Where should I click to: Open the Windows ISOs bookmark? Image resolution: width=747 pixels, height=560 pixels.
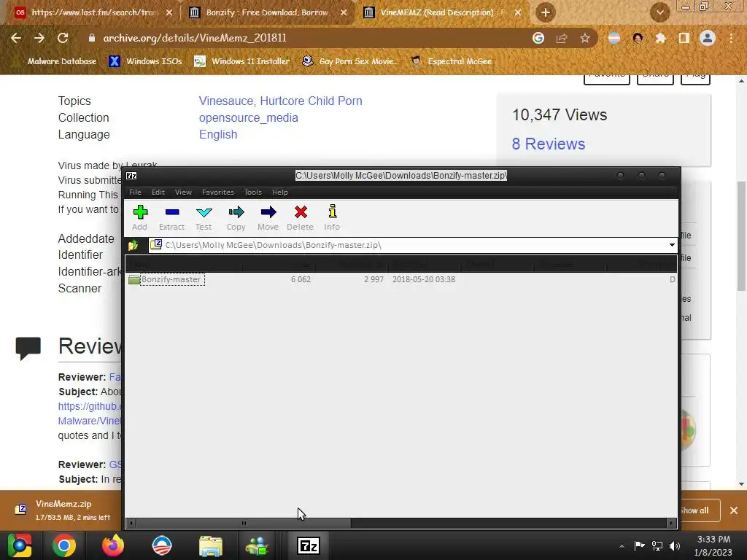[146, 61]
